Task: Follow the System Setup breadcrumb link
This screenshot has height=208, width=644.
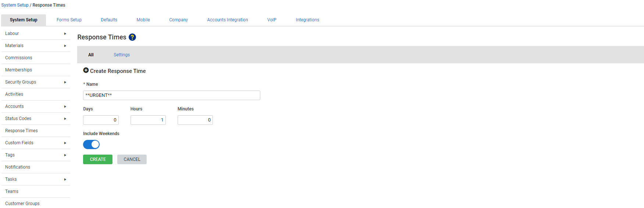Action: pos(15,5)
